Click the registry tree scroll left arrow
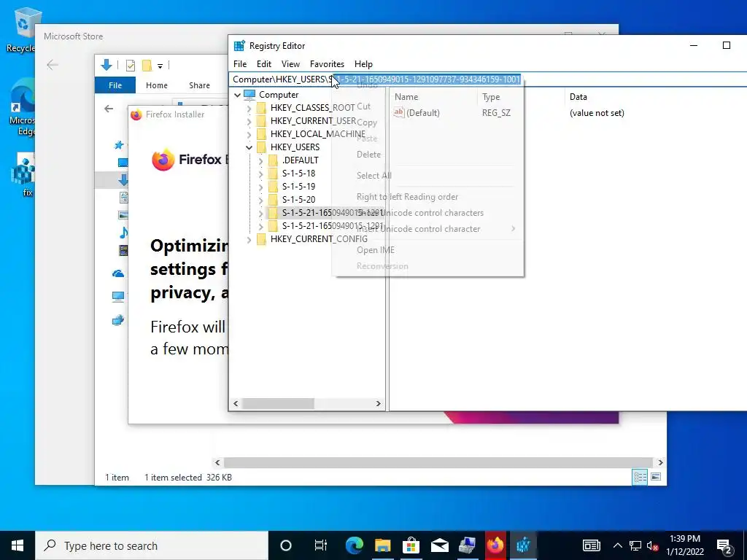The width and height of the screenshot is (747, 560). point(236,404)
